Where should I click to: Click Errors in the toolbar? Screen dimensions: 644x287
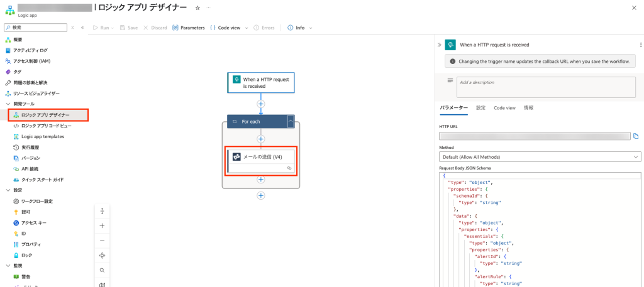click(264, 28)
